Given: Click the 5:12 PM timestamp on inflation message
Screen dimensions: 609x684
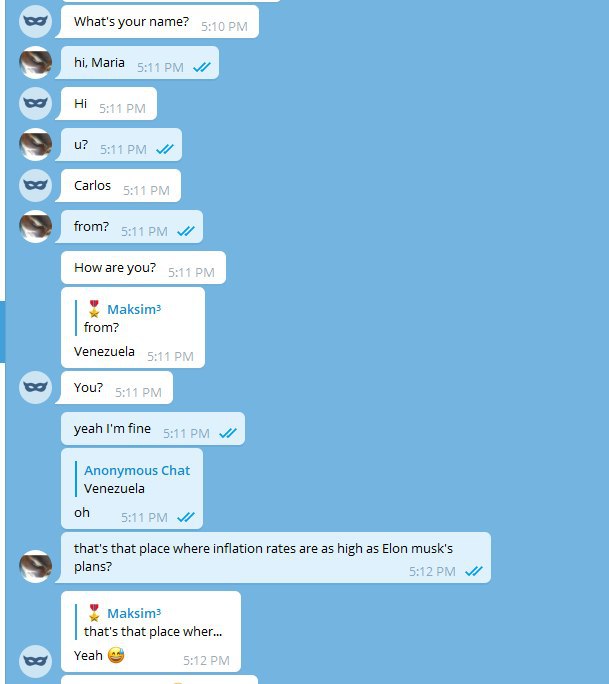Looking at the screenshot, I should (x=432, y=571).
